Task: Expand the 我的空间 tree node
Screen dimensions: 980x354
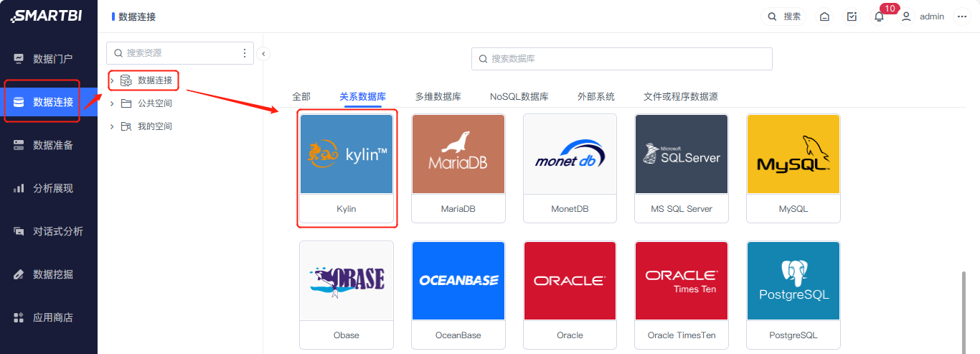Action: 112,126
